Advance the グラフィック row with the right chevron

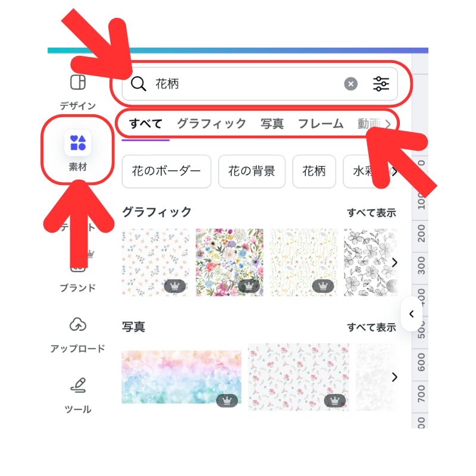[x=394, y=262]
